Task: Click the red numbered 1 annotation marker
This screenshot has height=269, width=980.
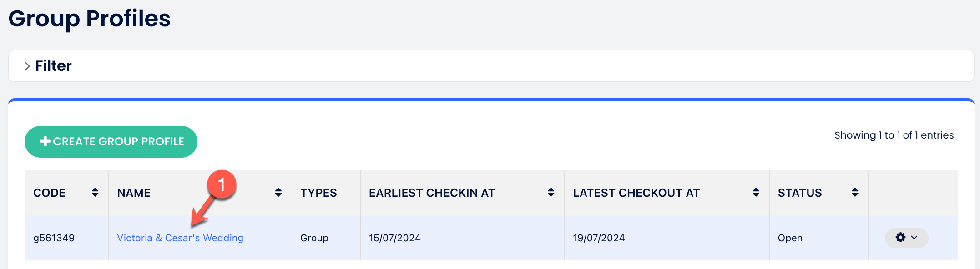Action: point(222,184)
